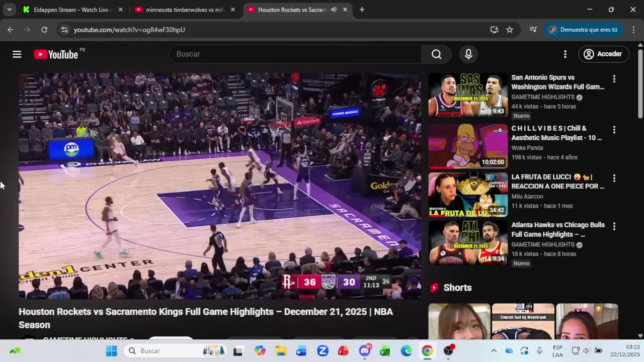Open options menu for LA FRUTA DE LUCCI
This screenshot has width=644, height=362.
[614, 178]
